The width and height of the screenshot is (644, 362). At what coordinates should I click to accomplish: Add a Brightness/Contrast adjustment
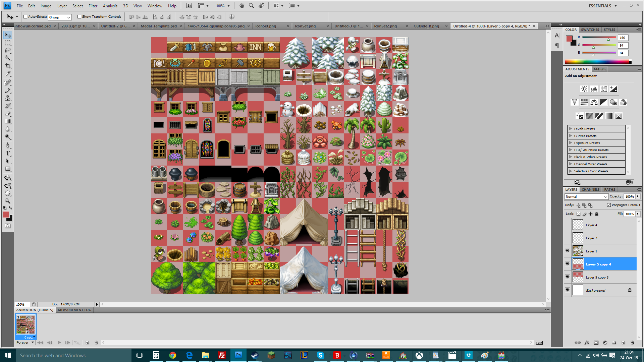tap(584, 89)
